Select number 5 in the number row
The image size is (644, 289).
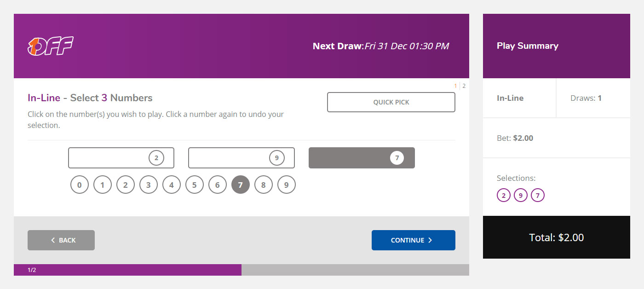click(x=195, y=185)
